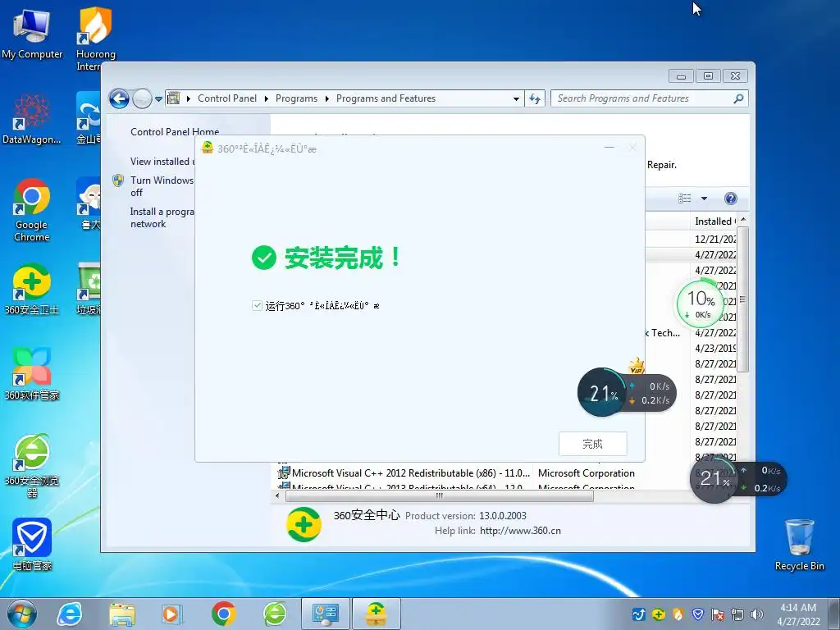
Task: Click the 完成 finish button
Action: [x=592, y=444]
